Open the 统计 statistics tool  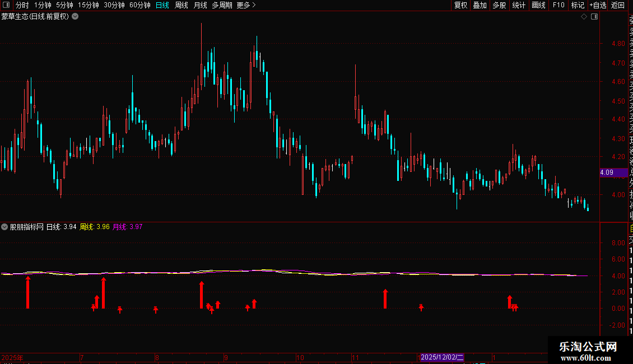coord(519,5)
